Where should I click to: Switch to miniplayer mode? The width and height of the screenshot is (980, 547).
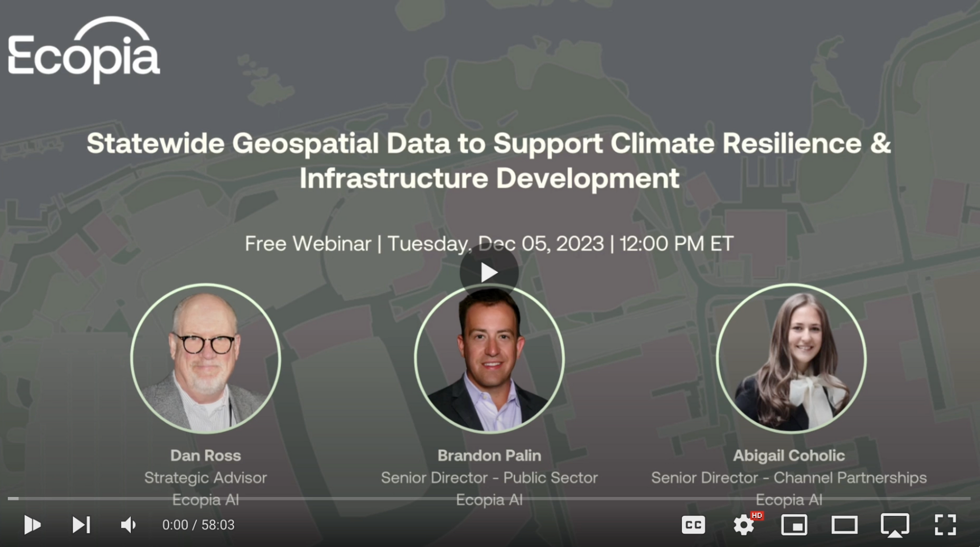(794, 525)
